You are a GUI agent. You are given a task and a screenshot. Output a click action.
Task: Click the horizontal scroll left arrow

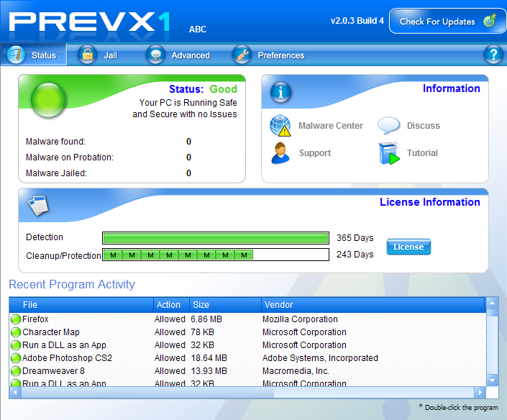tap(15, 393)
